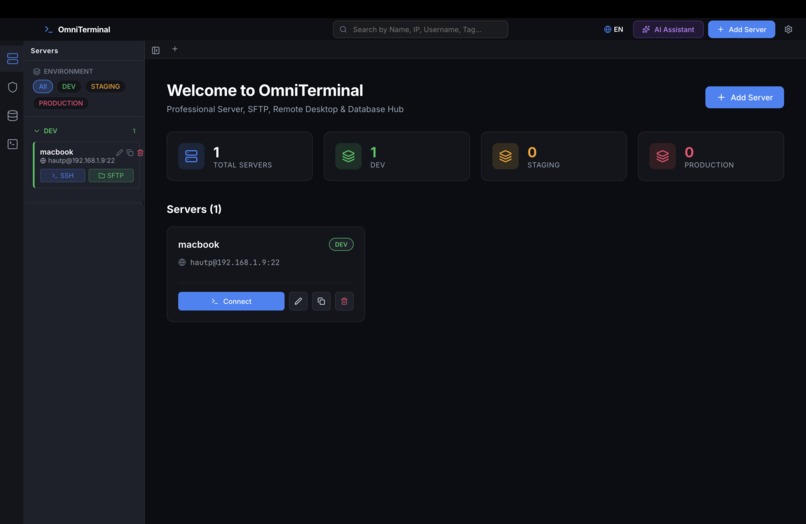Image resolution: width=806 pixels, height=524 pixels.
Task: Edit macbook server card with pencil button
Action: (x=298, y=301)
